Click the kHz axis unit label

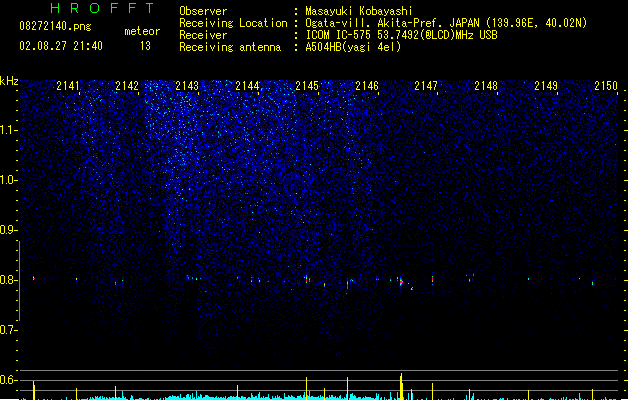9,81
